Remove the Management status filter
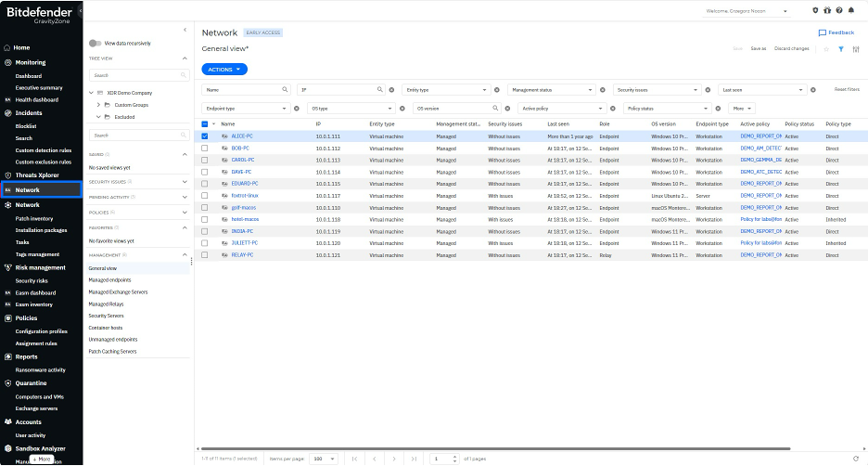 (602, 90)
